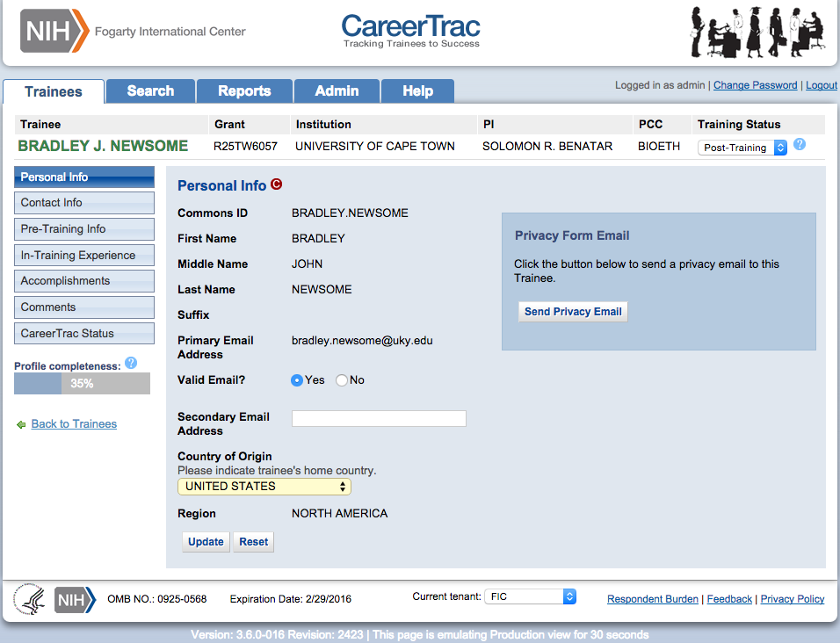The width and height of the screenshot is (840, 643).
Task: Open the Current tenant FIC dropdown
Action: pyautogui.click(x=530, y=596)
